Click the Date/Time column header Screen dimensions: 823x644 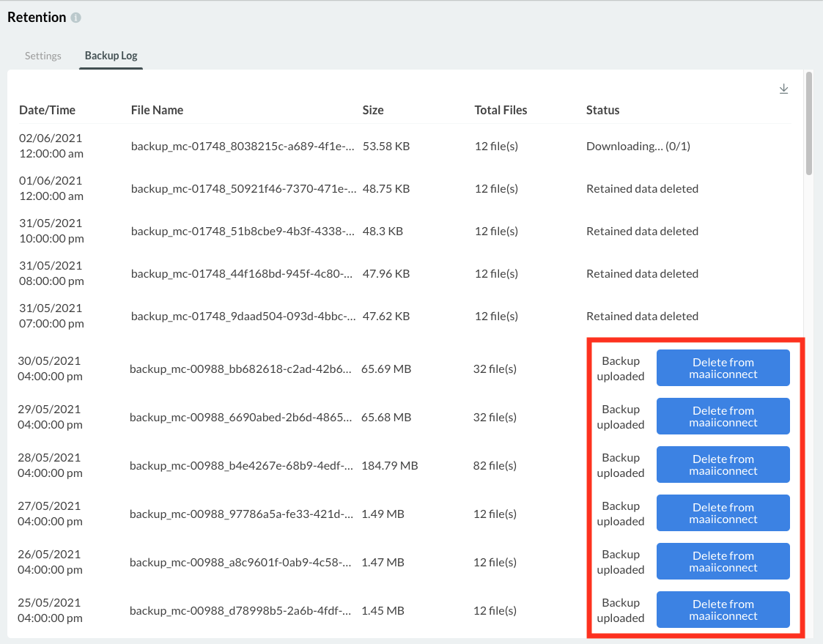tap(47, 110)
